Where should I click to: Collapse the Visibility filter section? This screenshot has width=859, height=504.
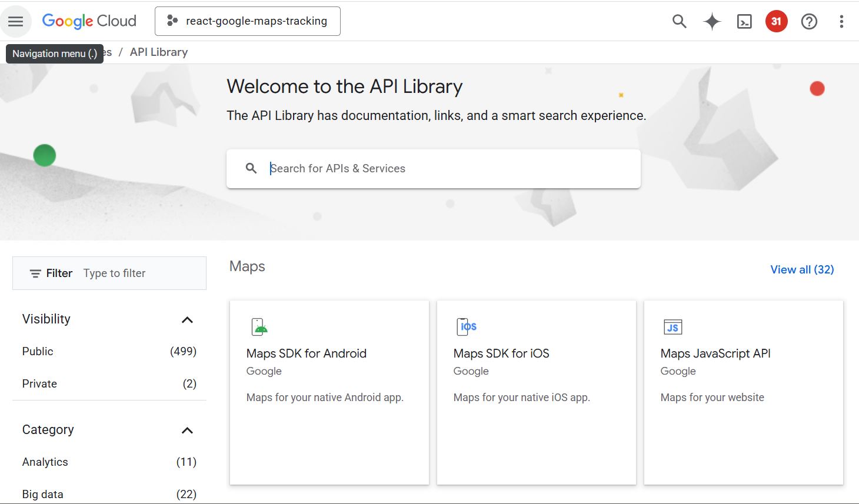pos(187,320)
